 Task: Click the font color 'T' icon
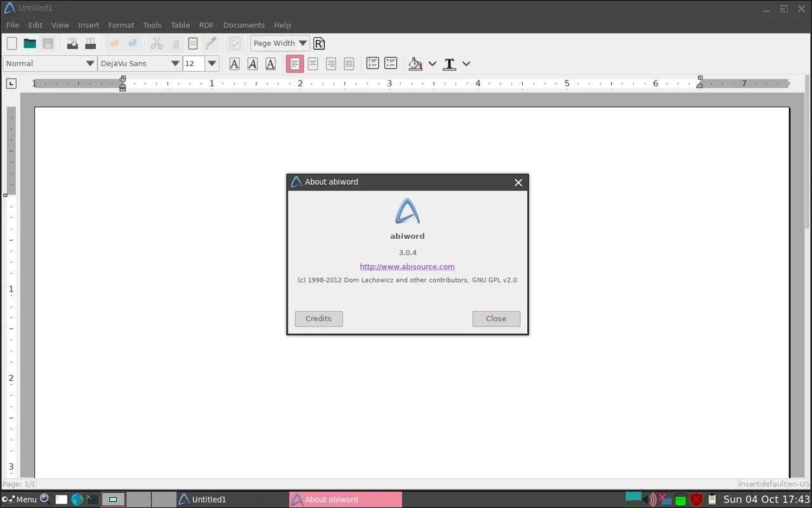tap(450, 63)
